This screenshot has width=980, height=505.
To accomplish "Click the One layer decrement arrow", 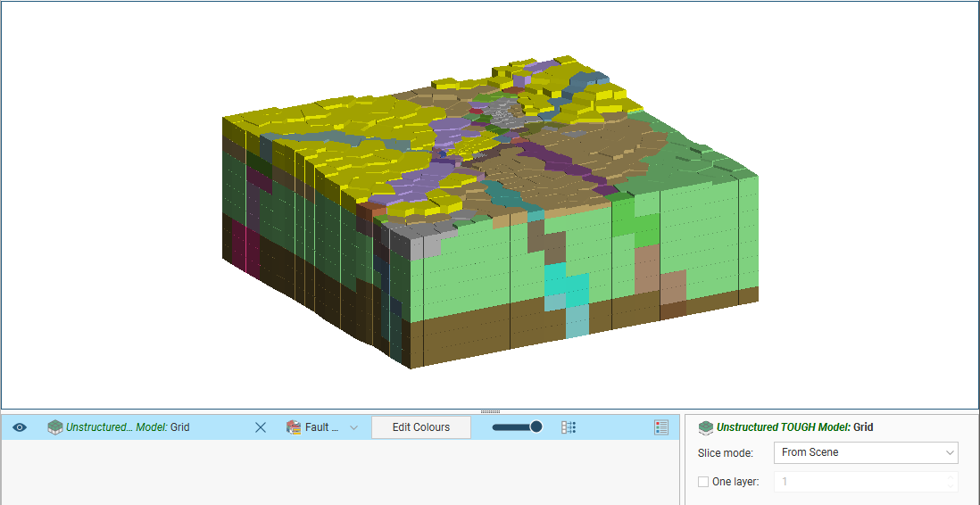I will (x=951, y=486).
